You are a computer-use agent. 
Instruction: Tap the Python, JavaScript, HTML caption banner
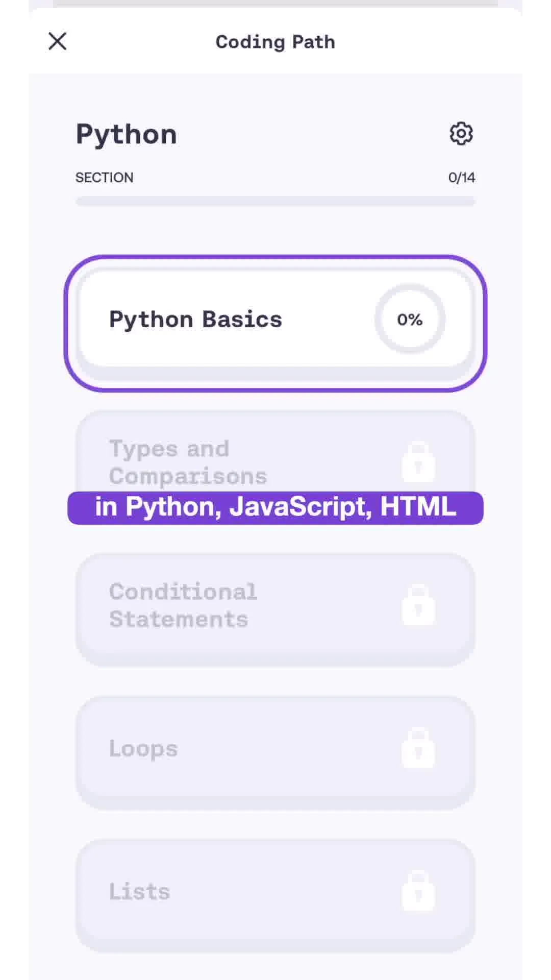[x=275, y=507]
